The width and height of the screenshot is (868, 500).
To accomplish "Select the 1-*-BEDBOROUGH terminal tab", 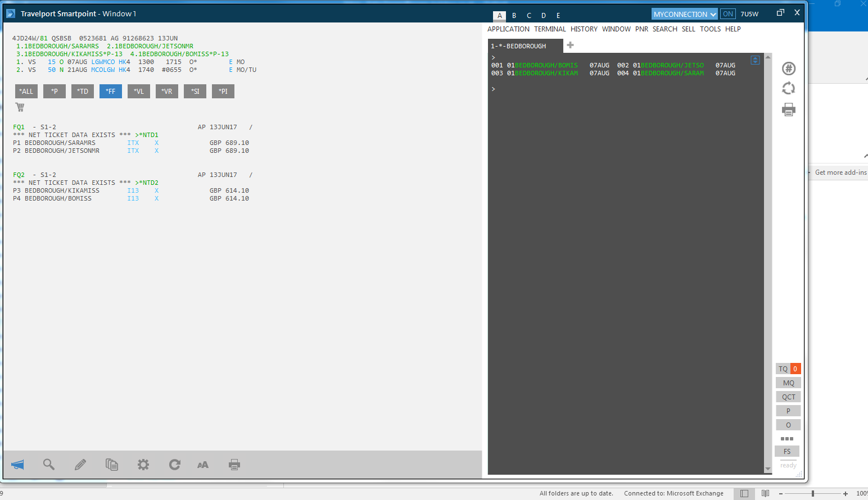I will pyautogui.click(x=525, y=46).
